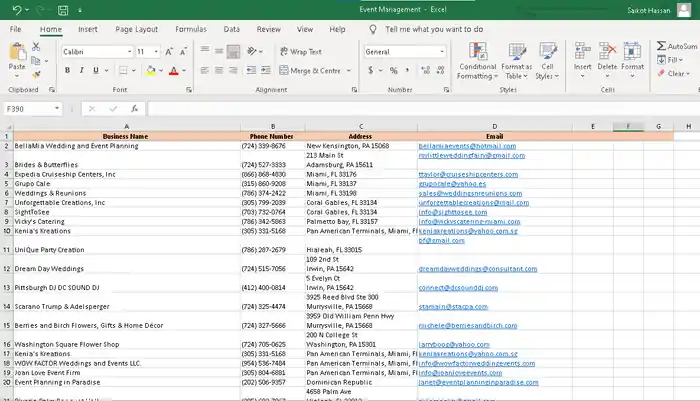Screen dimensions: 700x401
Task: Apply percent style to the cell
Action: [393, 71]
